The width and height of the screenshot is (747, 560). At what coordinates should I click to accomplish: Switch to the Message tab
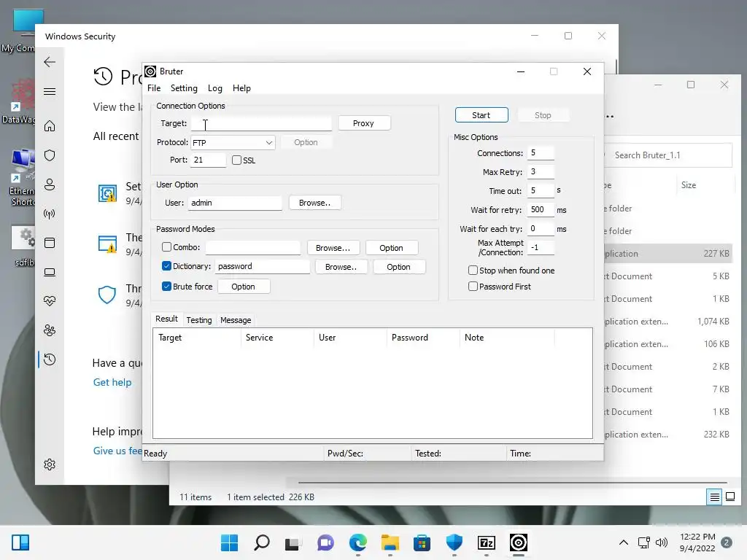236,320
